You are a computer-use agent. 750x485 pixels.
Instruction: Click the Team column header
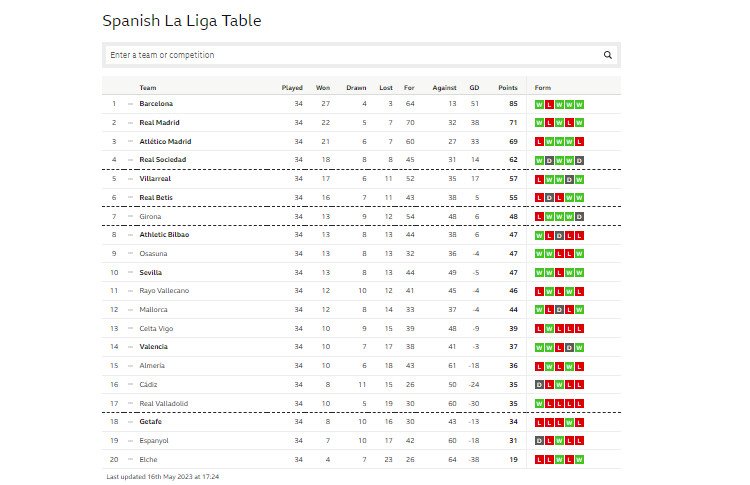pos(148,88)
